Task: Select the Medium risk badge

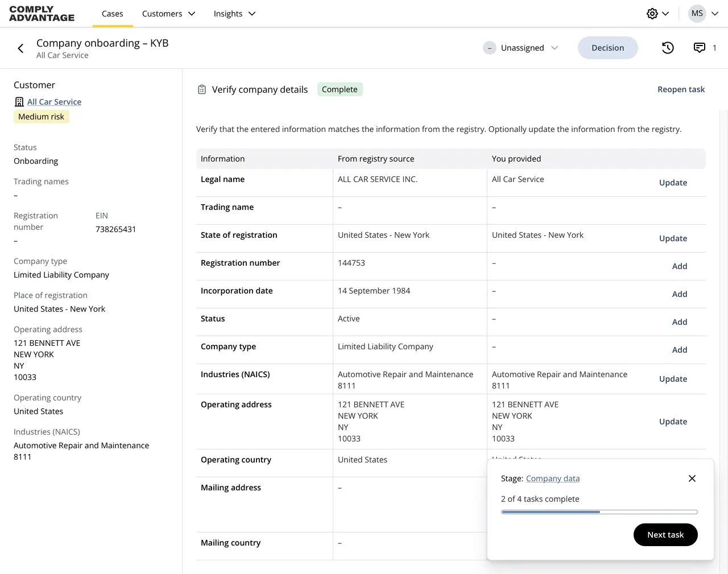Action: click(41, 116)
